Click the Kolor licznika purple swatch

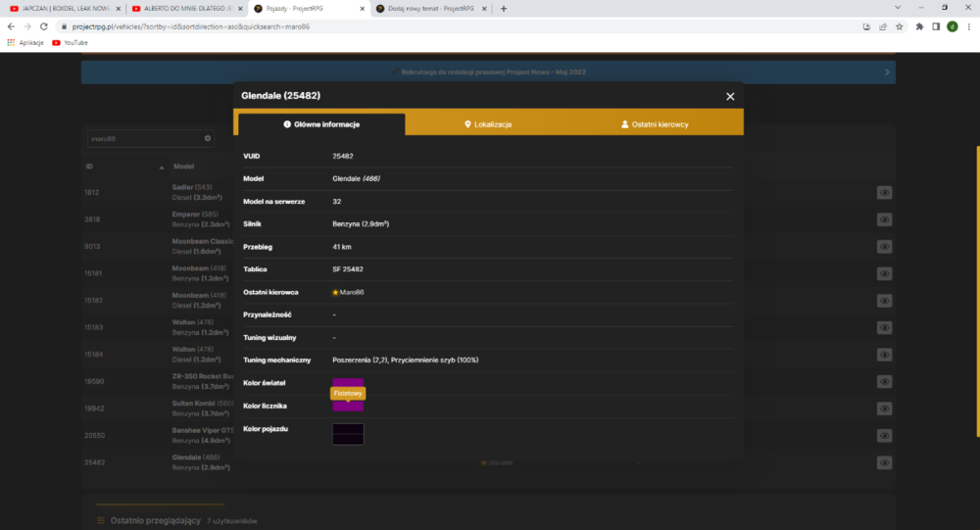point(348,407)
